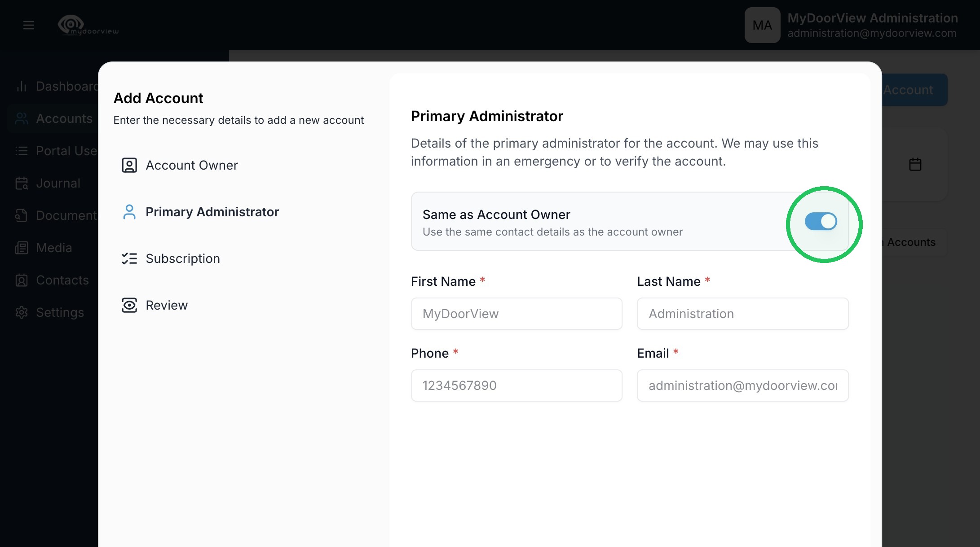The width and height of the screenshot is (980, 547).
Task: Click the First Name field label
Action: coord(443,281)
